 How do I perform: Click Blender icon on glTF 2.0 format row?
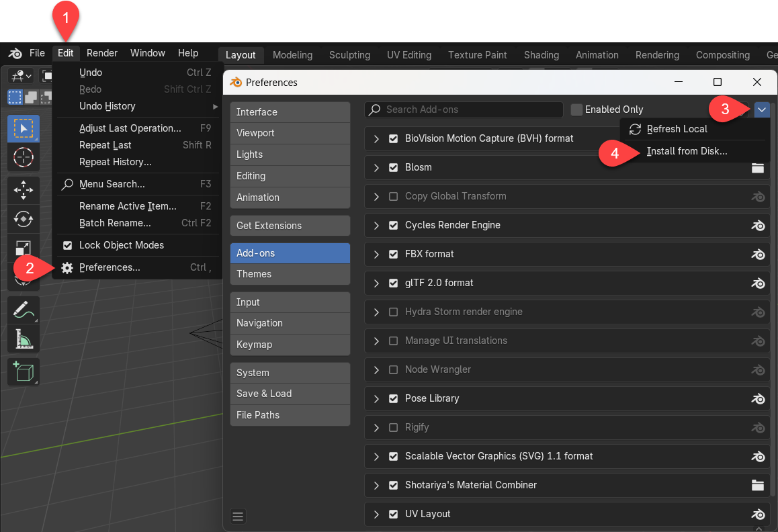coord(758,283)
